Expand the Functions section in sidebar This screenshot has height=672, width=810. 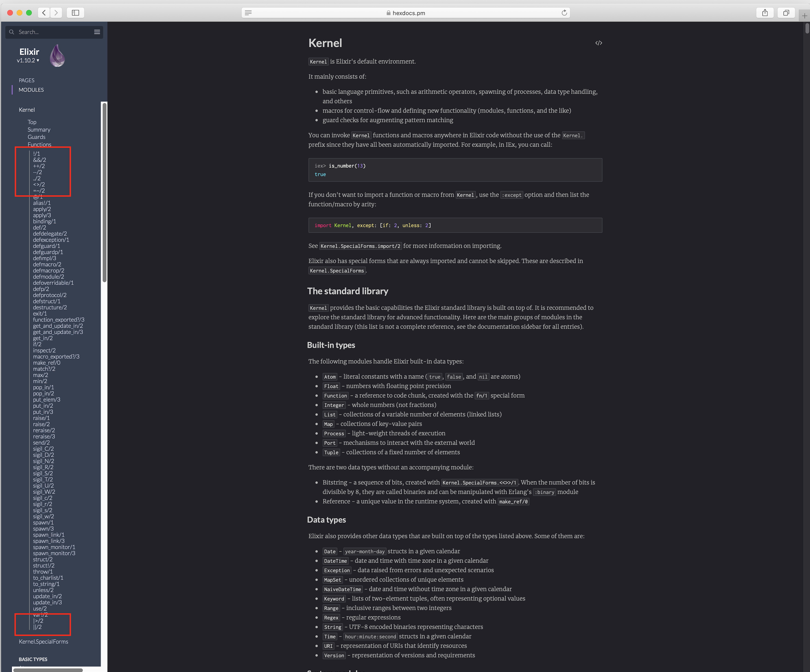tap(39, 144)
